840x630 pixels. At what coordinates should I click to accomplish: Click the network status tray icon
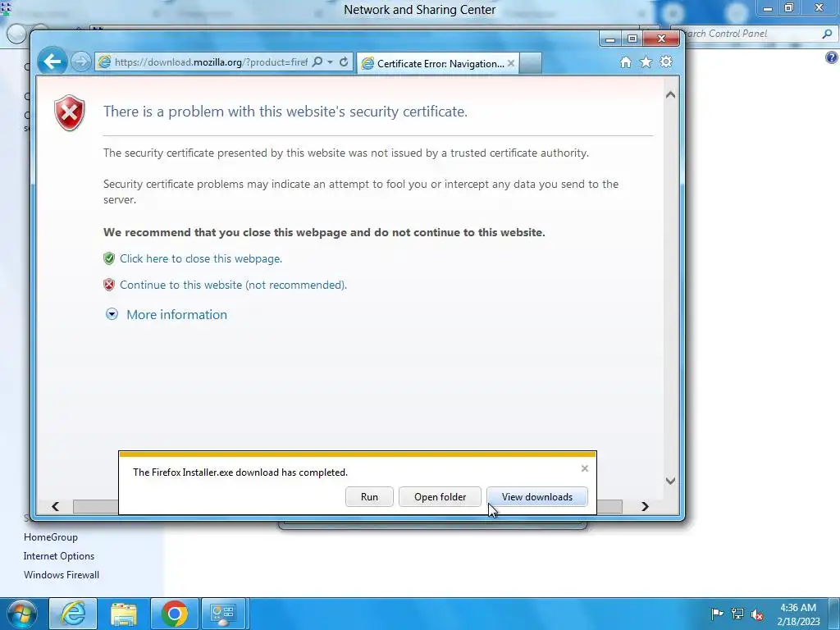[737, 614]
